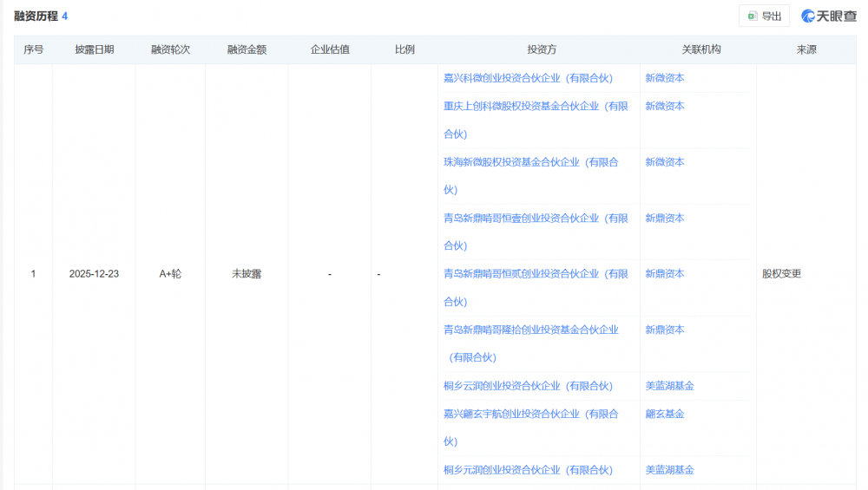
Task: Click the 投资方 column header
Action: [542, 50]
